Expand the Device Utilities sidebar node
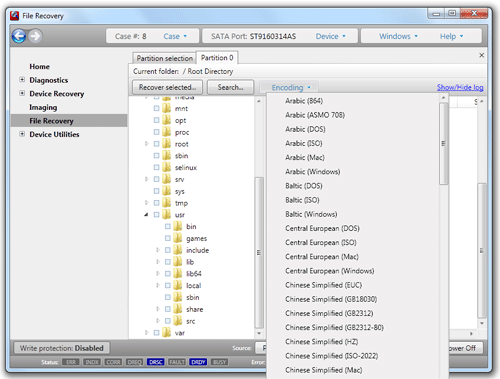This screenshot has height=379, width=500. coord(22,134)
